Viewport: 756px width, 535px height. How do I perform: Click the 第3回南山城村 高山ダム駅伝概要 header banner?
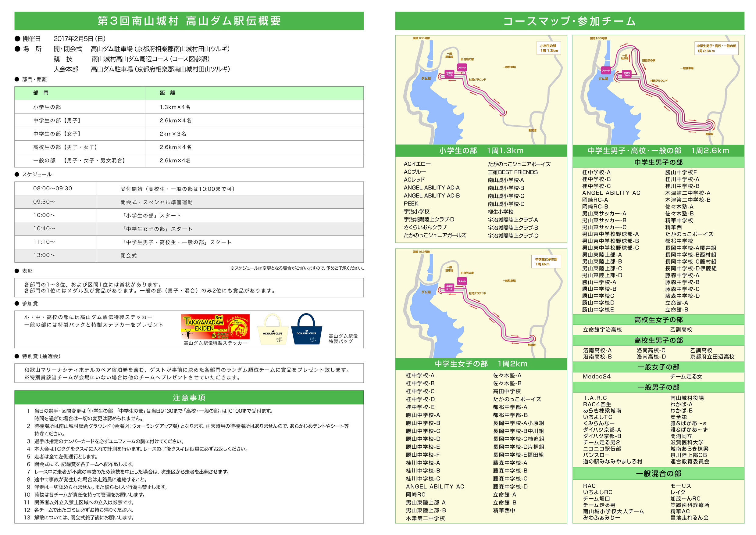(x=189, y=21)
